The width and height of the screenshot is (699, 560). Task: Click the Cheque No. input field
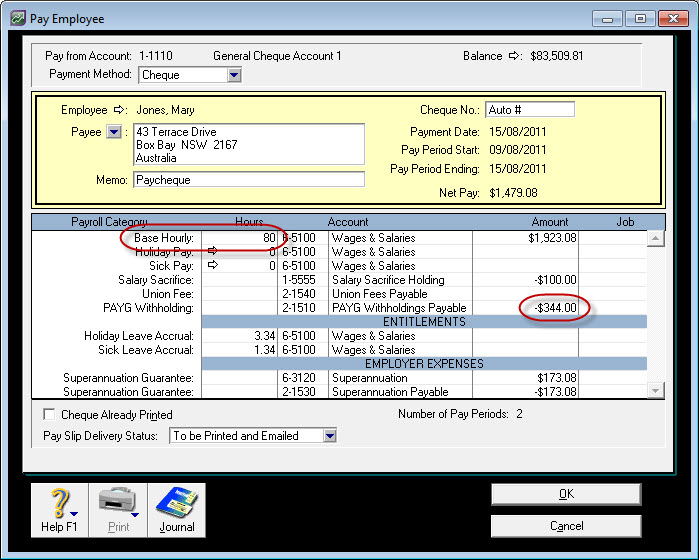pyautogui.click(x=529, y=110)
